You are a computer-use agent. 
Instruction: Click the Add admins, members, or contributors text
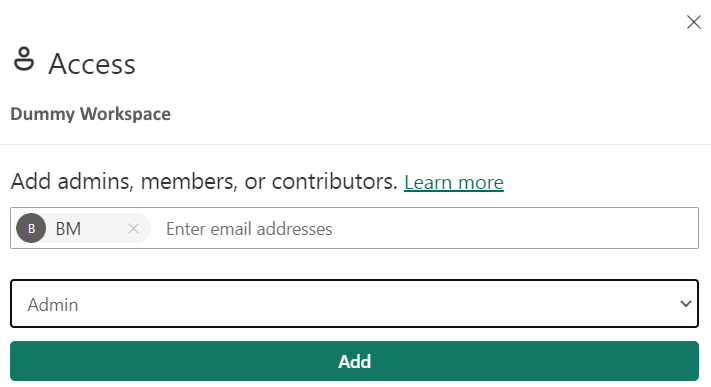(204, 181)
